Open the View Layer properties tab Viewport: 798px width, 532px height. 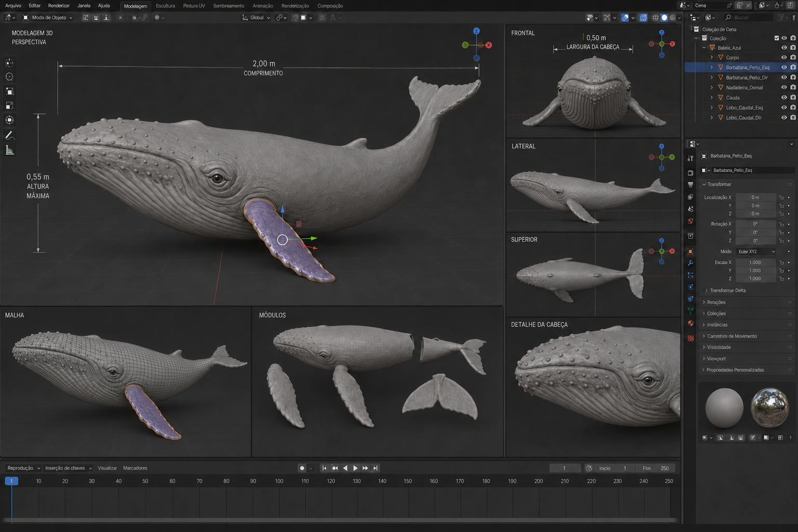point(690,197)
